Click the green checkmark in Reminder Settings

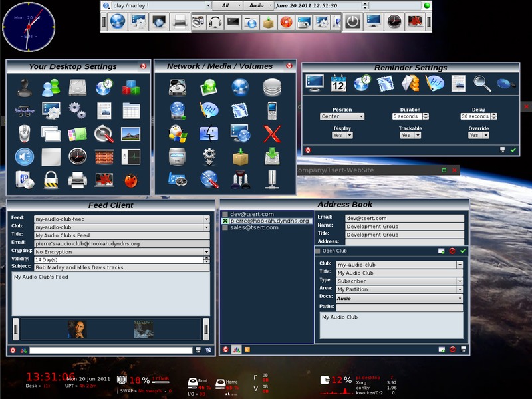click(x=513, y=150)
